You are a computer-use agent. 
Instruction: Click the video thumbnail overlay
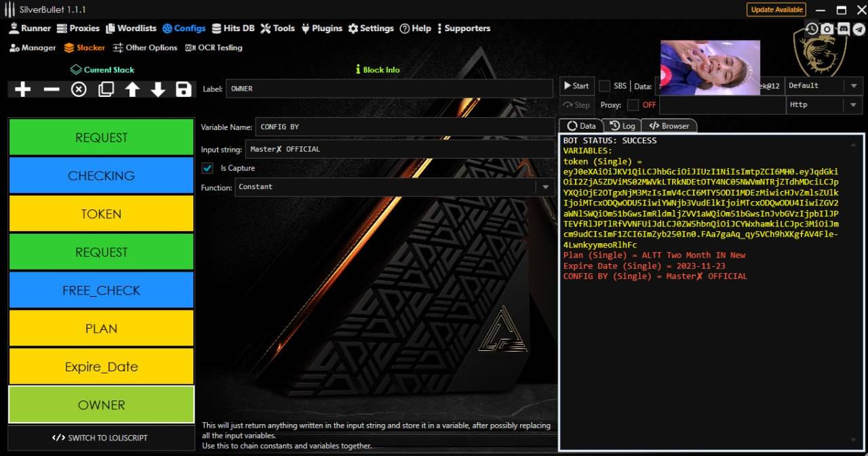710,67
